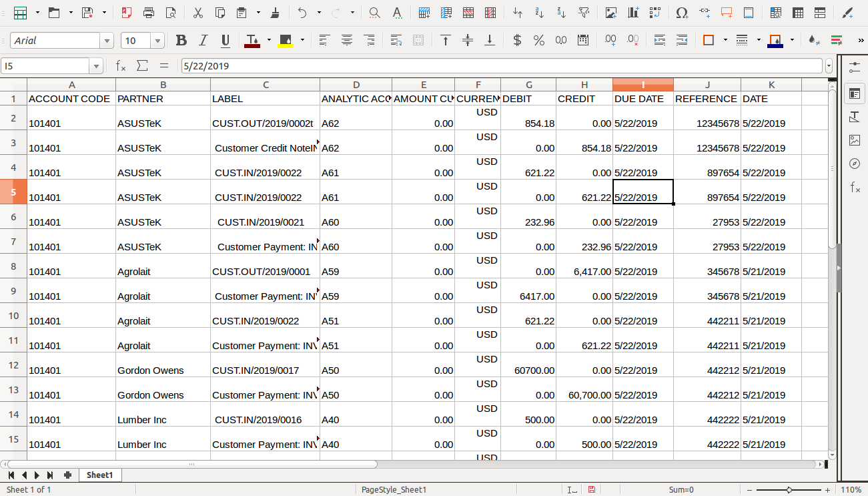Toggle freeze rows and columns
This screenshot has height=496, width=868.
pyautogui.click(x=798, y=13)
